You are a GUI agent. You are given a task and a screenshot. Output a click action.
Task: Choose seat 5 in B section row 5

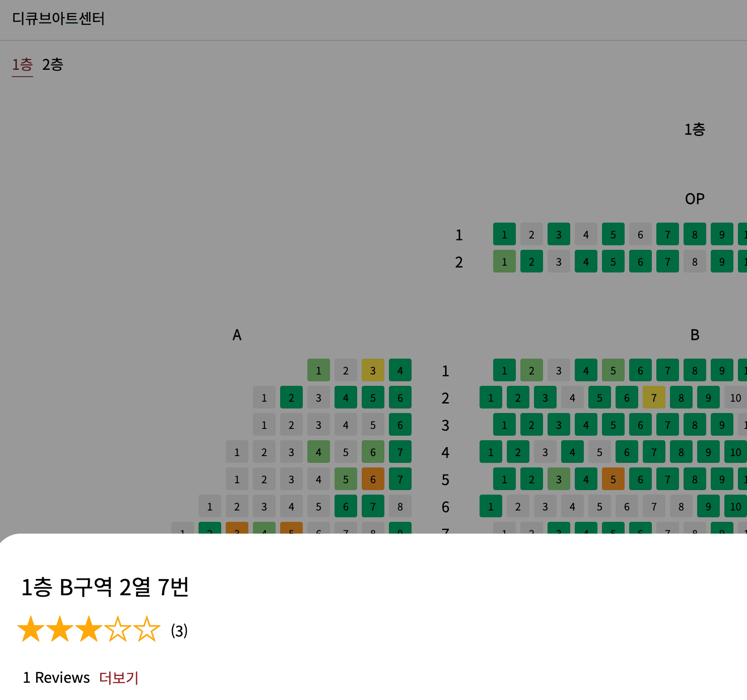pos(613,479)
